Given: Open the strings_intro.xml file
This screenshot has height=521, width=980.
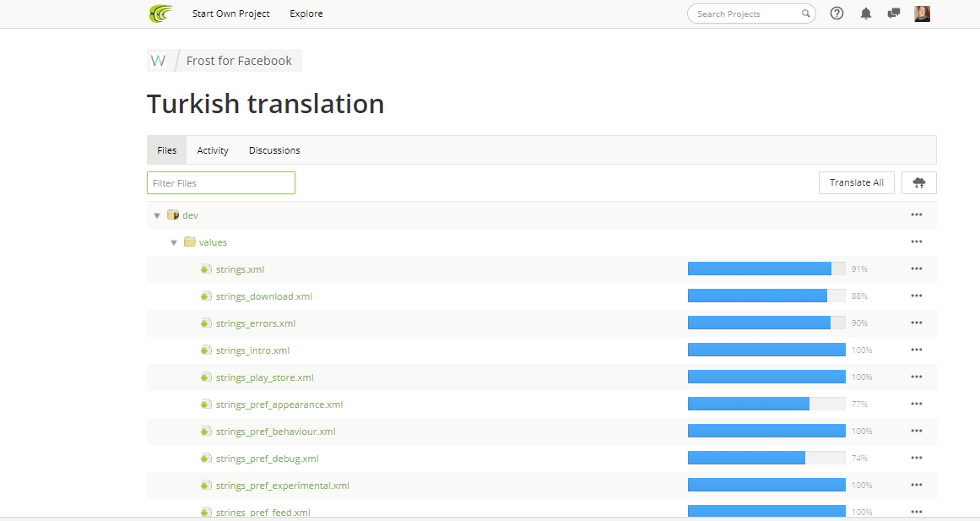Looking at the screenshot, I should pyautogui.click(x=252, y=350).
